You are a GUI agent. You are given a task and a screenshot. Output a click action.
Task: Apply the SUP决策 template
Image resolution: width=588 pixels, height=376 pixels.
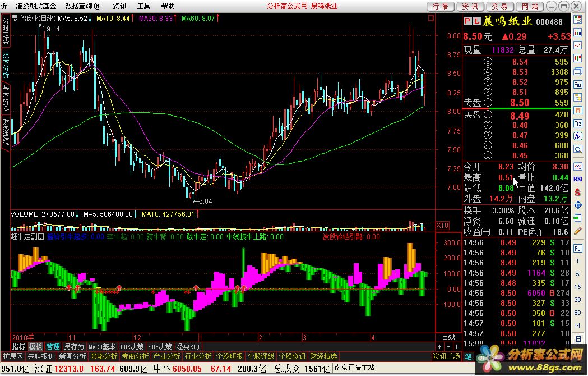[160, 347]
